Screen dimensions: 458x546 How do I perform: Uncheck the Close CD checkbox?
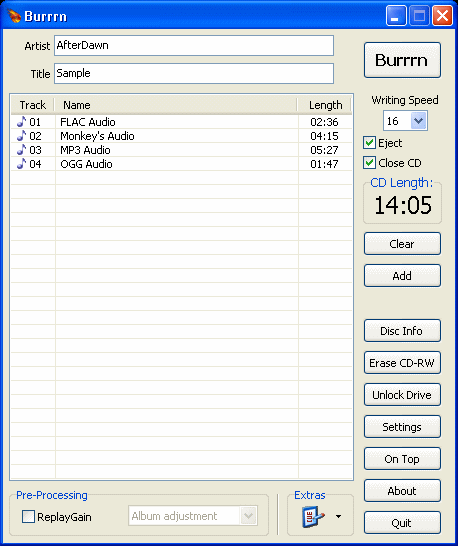[x=369, y=163]
